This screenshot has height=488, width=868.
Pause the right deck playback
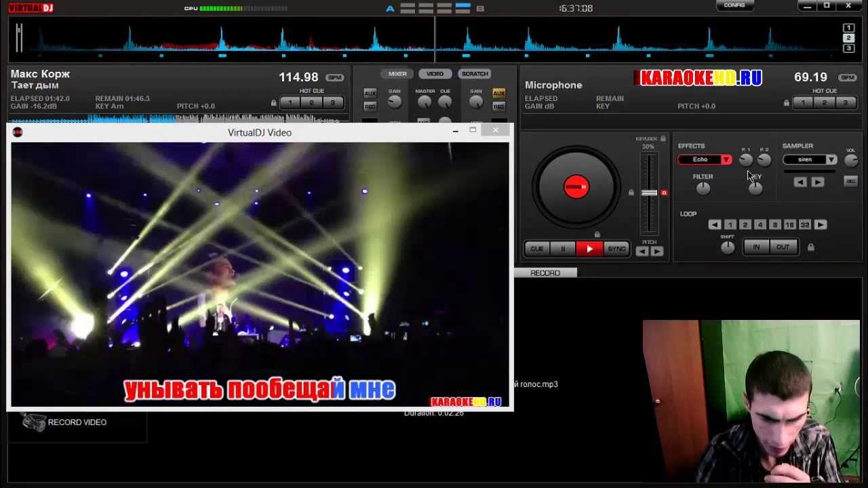(x=563, y=249)
